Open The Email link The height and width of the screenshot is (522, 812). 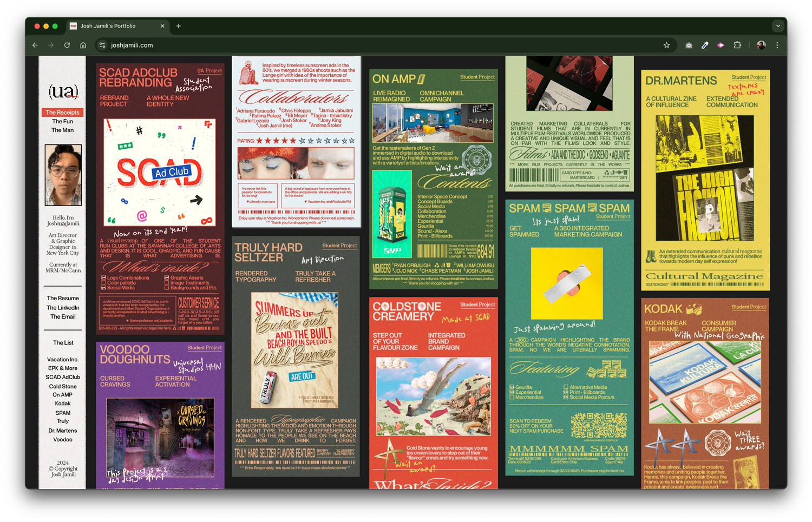click(x=63, y=317)
